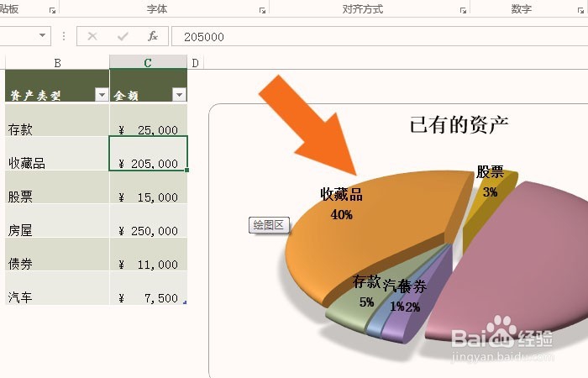This screenshot has width=588, height=378.
Task: Select the 股票 cell in the table
Action: pyautogui.click(x=57, y=187)
